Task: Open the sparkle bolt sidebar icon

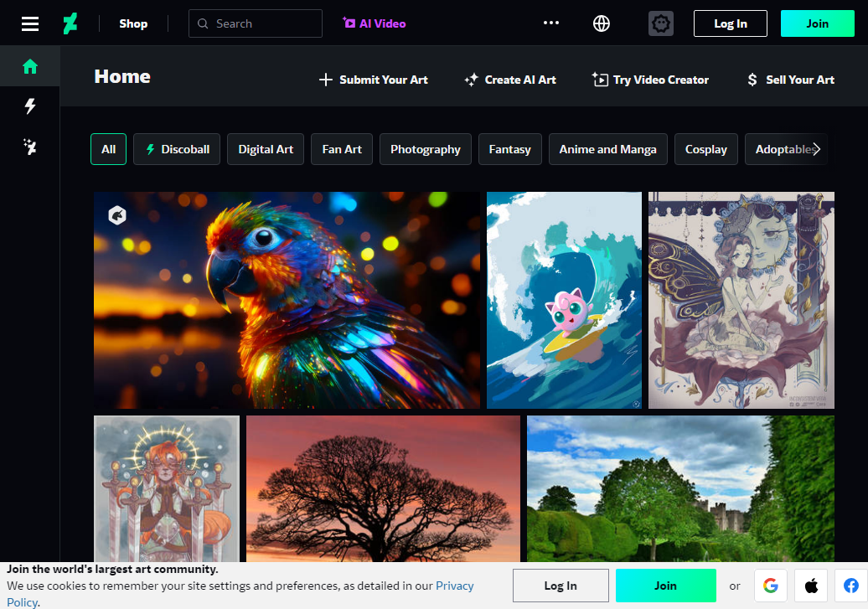Action: coord(30,146)
